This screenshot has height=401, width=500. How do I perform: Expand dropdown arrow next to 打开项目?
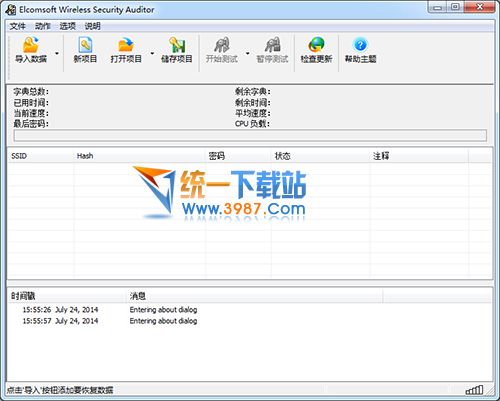(x=152, y=53)
